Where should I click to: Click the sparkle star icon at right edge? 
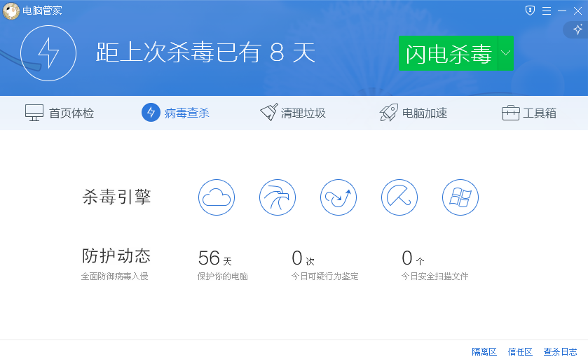tap(577, 29)
